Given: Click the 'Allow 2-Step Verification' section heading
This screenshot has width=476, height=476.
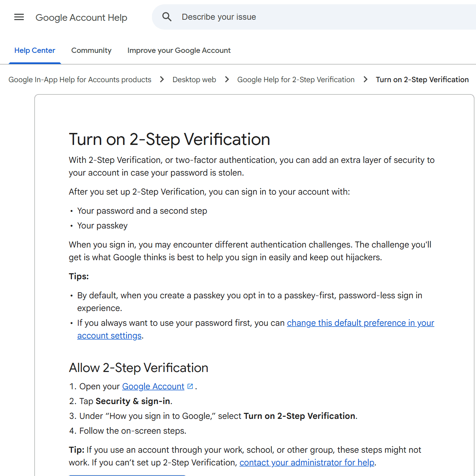Looking at the screenshot, I should (x=139, y=368).
